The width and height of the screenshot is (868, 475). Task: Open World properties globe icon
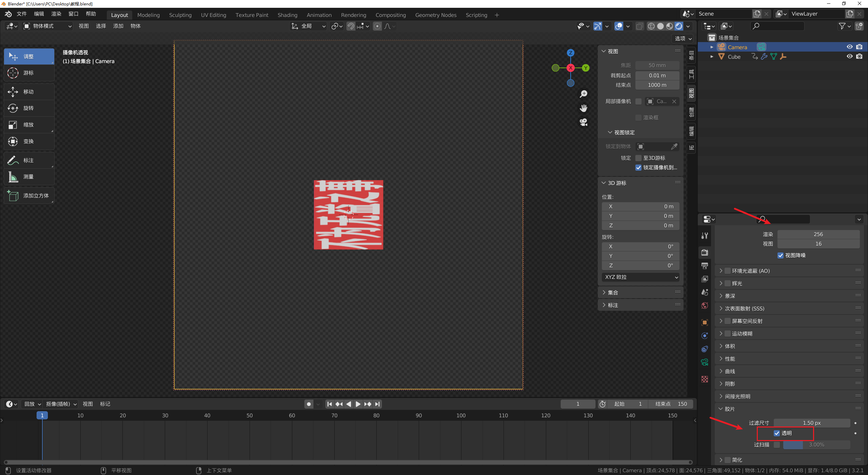point(705,306)
